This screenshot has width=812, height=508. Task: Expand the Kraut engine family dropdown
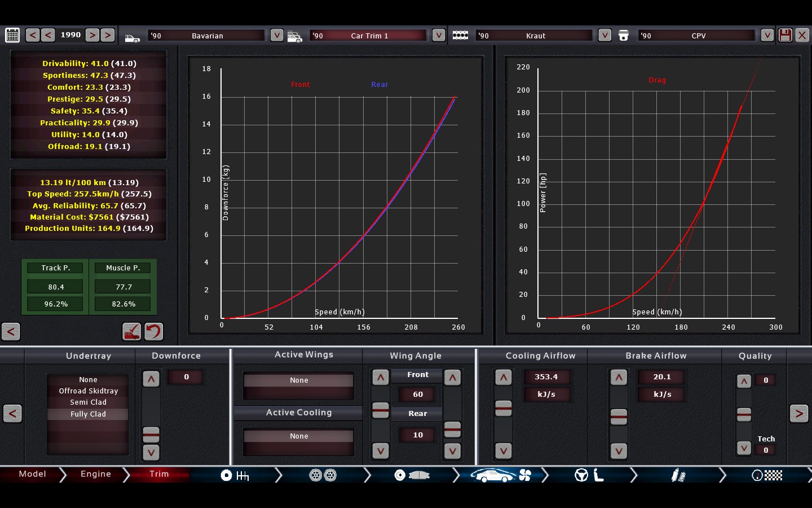pos(604,35)
